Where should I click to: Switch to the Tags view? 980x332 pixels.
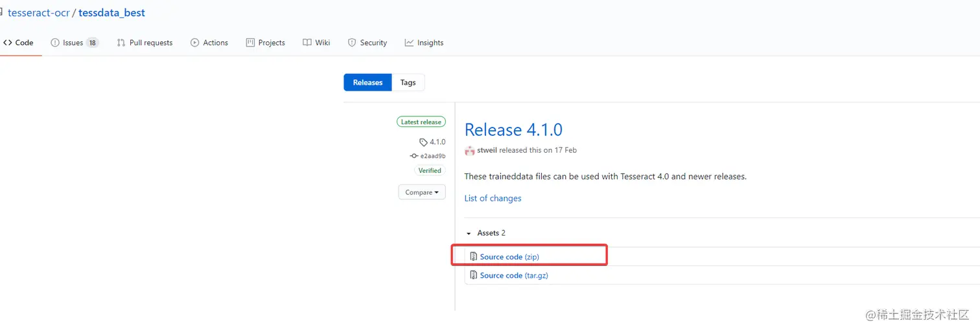click(408, 83)
